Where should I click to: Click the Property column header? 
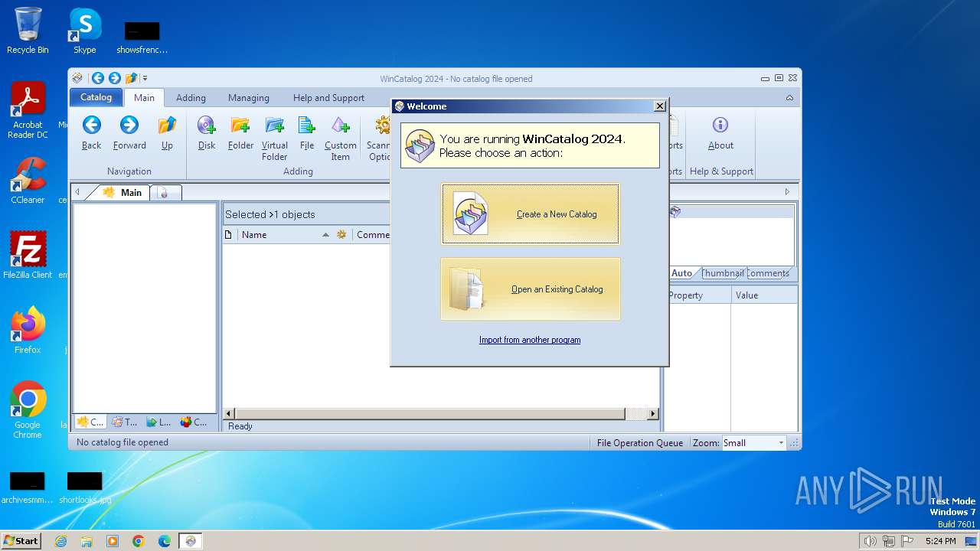[x=697, y=295]
